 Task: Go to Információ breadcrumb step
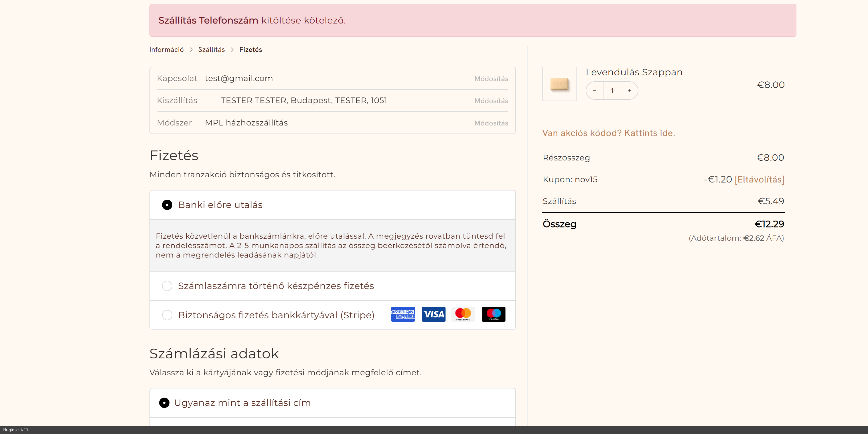pos(166,50)
